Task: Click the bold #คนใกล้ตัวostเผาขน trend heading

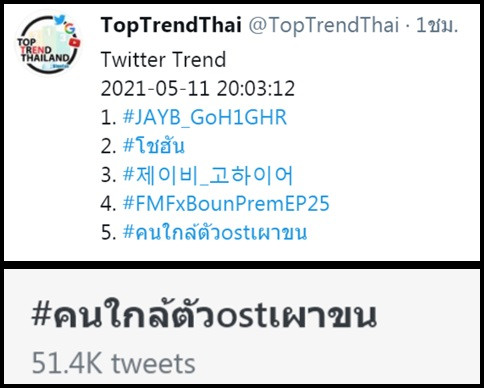Action: click(204, 315)
